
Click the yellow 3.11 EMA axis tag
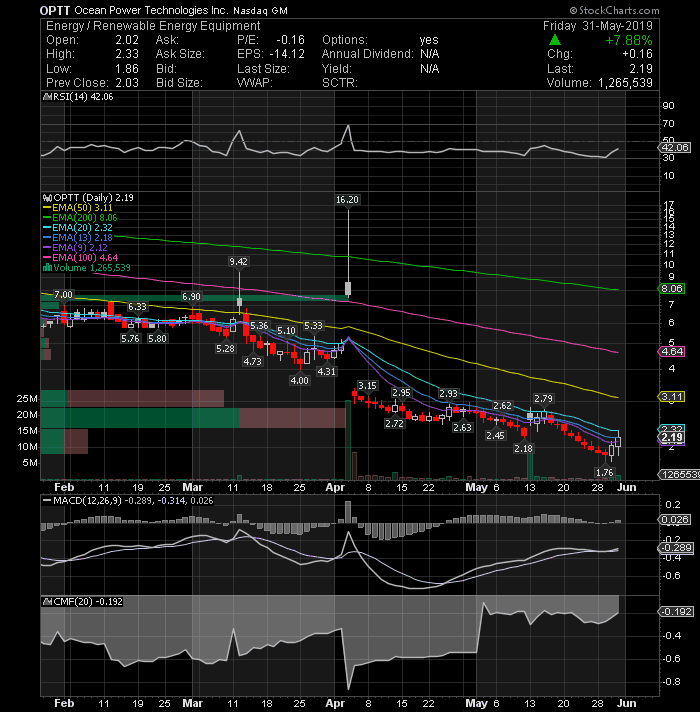(671, 397)
